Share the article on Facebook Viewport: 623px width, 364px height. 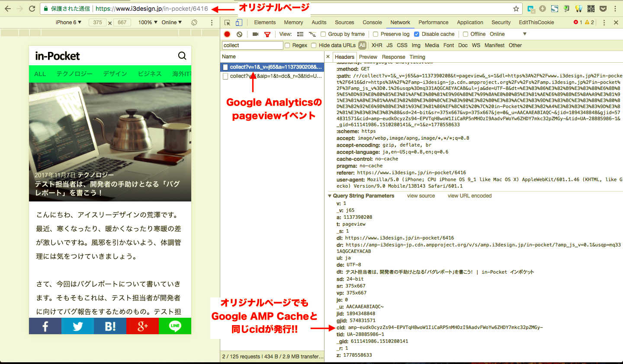point(45,326)
